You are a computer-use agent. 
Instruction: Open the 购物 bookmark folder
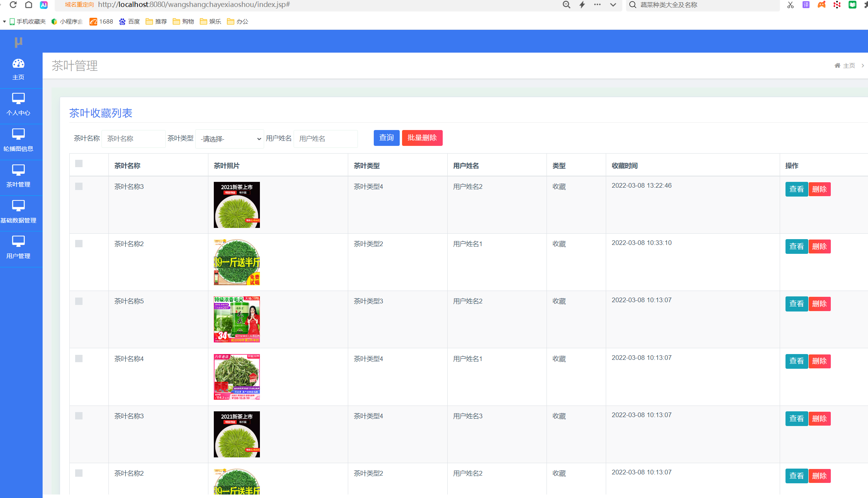183,22
